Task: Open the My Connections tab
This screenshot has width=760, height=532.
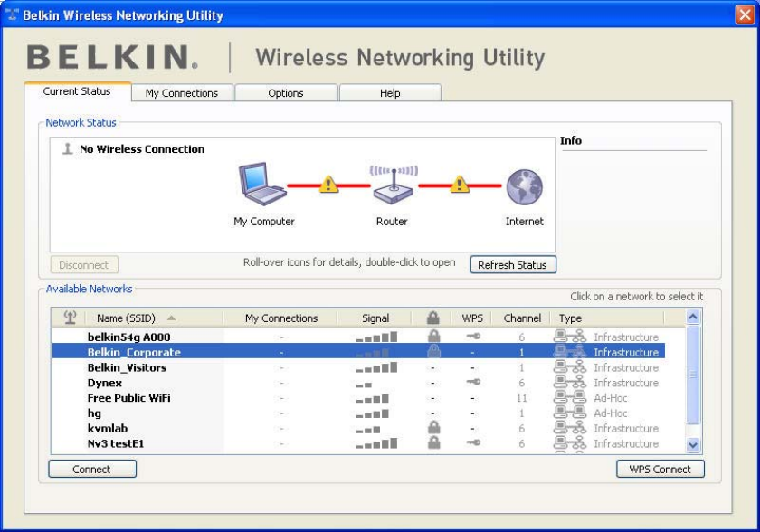Action: tap(182, 92)
